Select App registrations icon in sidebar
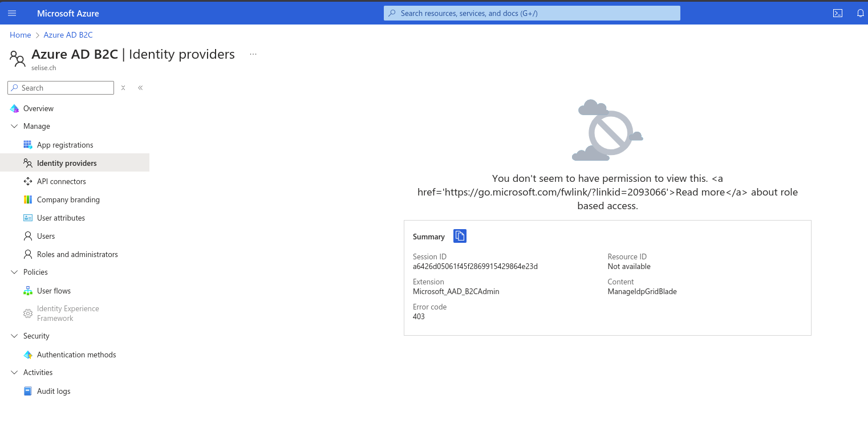The image size is (868, 448). [27, 145]
